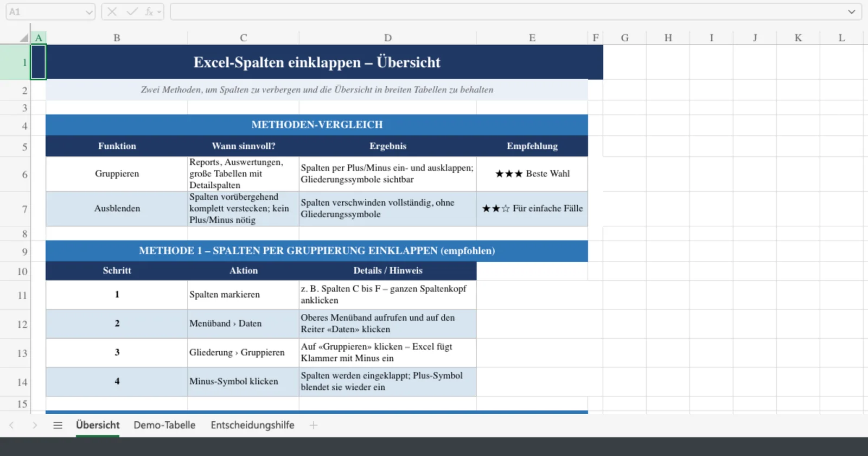This screenshot has height=456, width=868.
Task: Select row 11 header
Action: [15, 295]
